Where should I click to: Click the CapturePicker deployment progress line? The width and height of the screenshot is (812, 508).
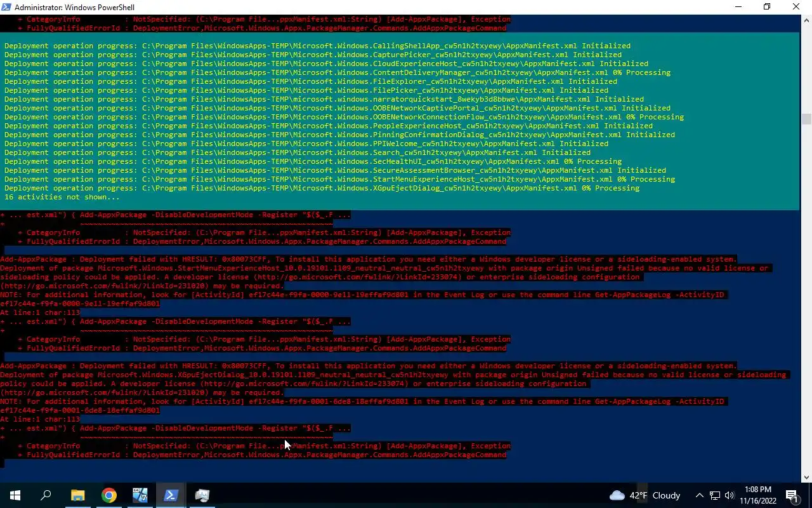coord(313,55)
